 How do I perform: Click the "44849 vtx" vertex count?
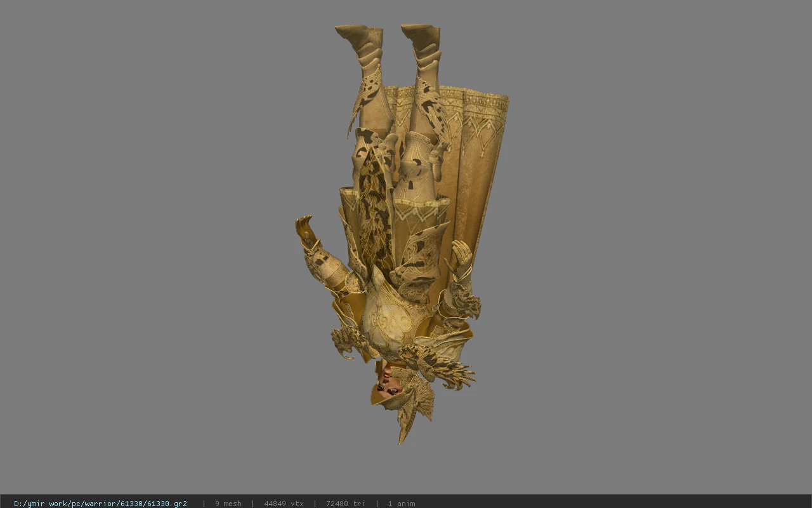[284, 504]
